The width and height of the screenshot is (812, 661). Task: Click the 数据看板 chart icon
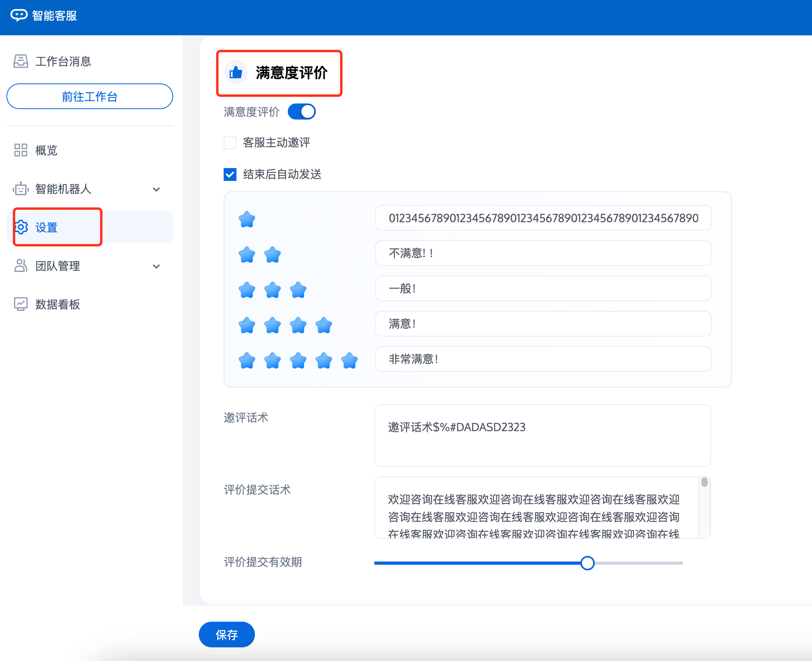(20, 304)
